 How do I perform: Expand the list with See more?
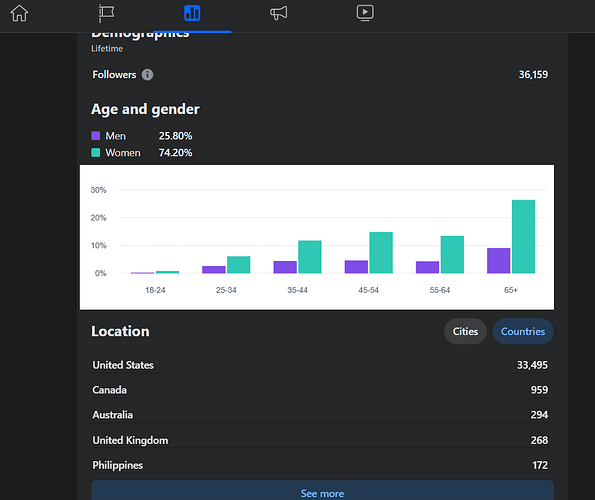point(323,491)
